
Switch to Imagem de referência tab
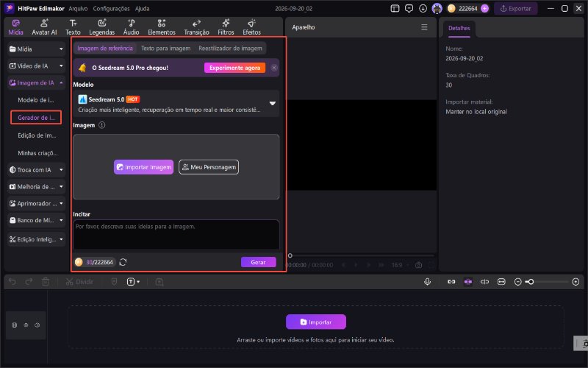pos(105,48)
